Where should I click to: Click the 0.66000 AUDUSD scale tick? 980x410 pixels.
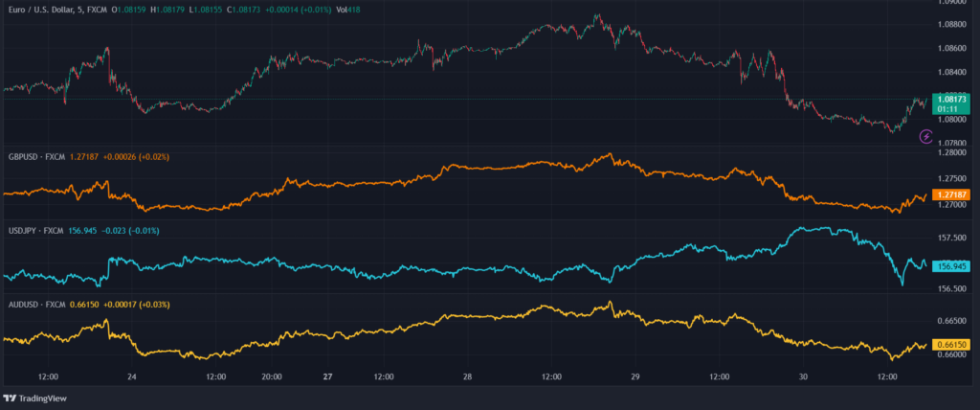tap(950, 354)
